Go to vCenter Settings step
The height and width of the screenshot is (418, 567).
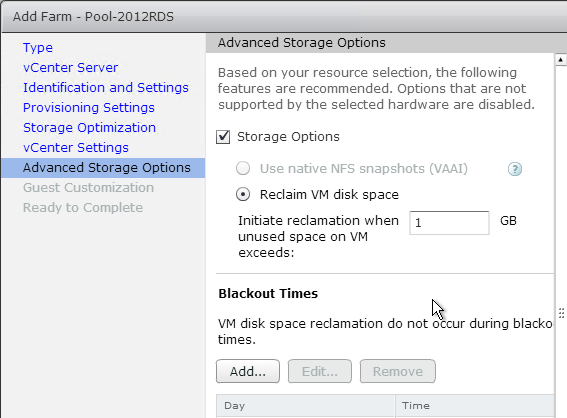coord(76,148)
